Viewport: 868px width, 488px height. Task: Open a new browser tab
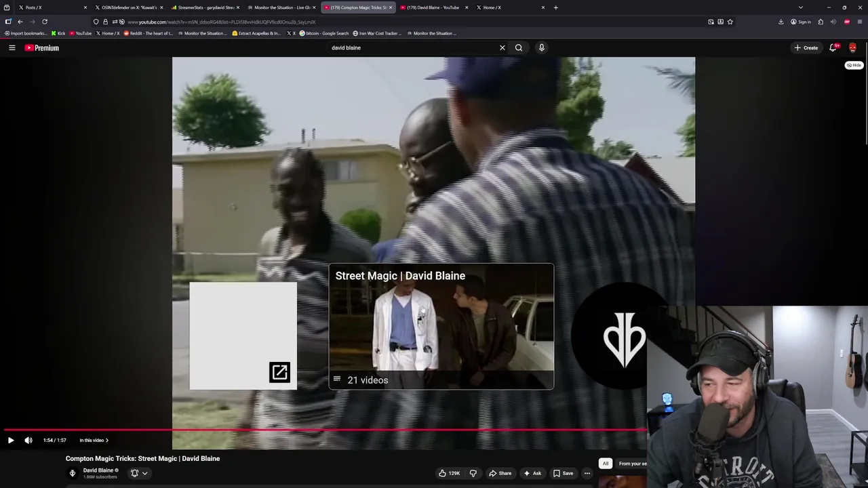pos(555,7)
